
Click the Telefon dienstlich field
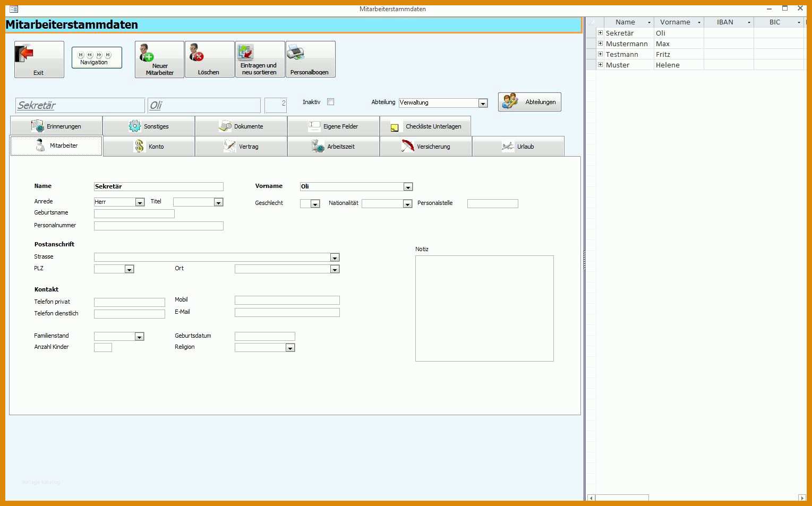pos(130,314)
